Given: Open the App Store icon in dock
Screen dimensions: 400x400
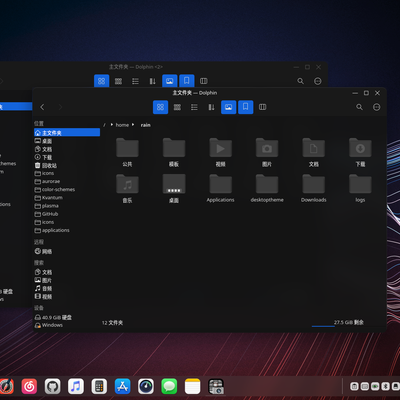Looking at the screenshot, I should (123, 387).
